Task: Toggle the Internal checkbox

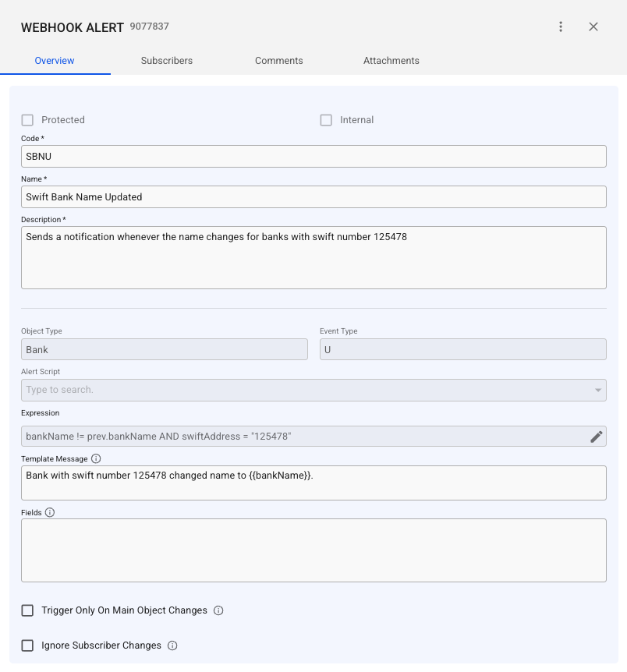Action: click(327, 120)
